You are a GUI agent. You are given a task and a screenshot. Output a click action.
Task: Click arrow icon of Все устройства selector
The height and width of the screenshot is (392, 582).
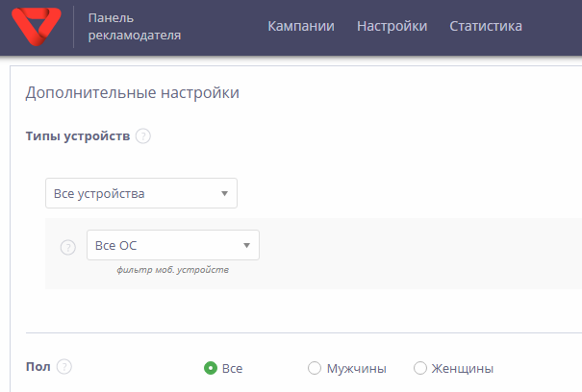pyautogui.click(x=224, y=193)
